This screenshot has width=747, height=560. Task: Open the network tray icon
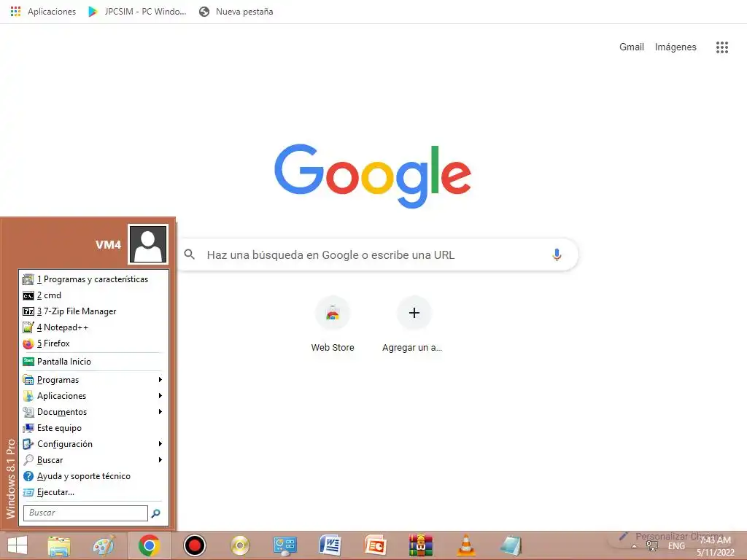(651, 546)
